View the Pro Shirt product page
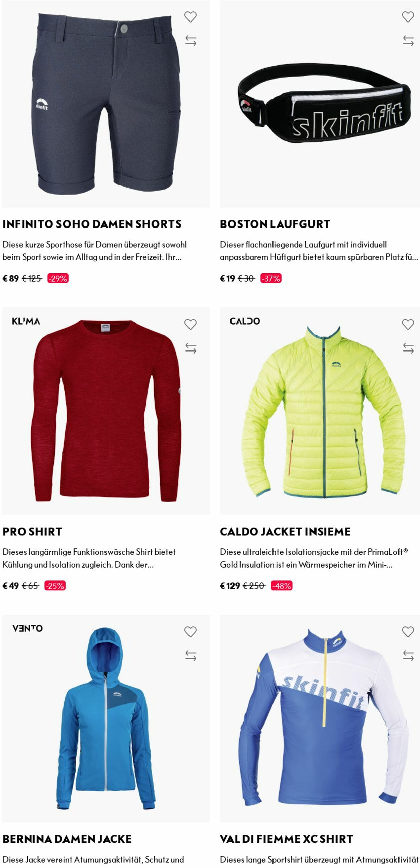The width and height of the screenshot is (420, 868). pyautogui.click(x=32, y=531)
